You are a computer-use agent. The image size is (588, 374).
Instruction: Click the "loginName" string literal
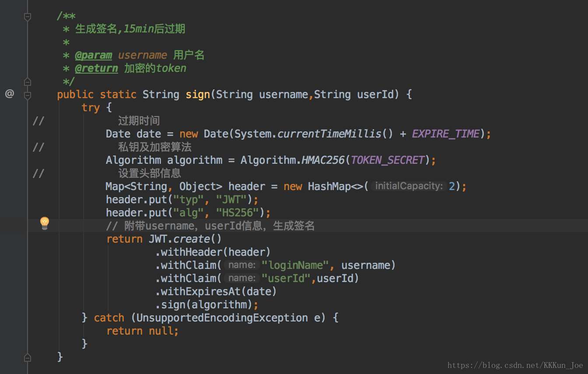[x=295, y=265]
